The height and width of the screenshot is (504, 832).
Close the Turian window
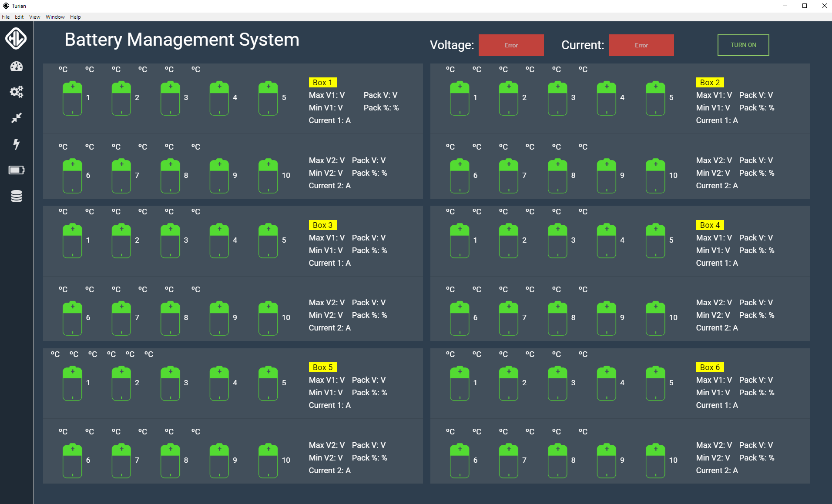[824, 6]
